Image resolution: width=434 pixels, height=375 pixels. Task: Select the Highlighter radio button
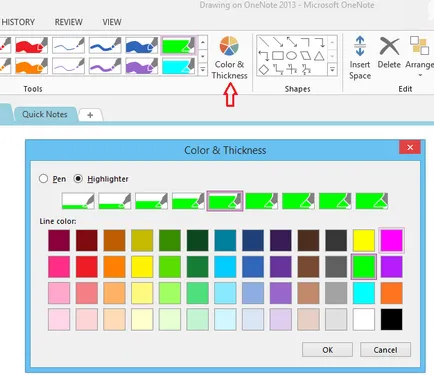coord(78,179)
